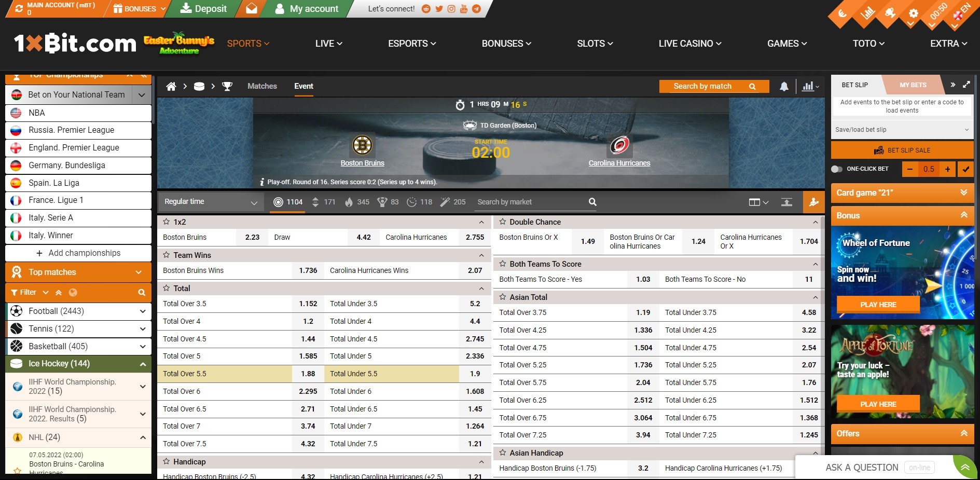Open the Regular time dropdown
The height and width of the screenshot is (480, 980).
coord(210,201)
